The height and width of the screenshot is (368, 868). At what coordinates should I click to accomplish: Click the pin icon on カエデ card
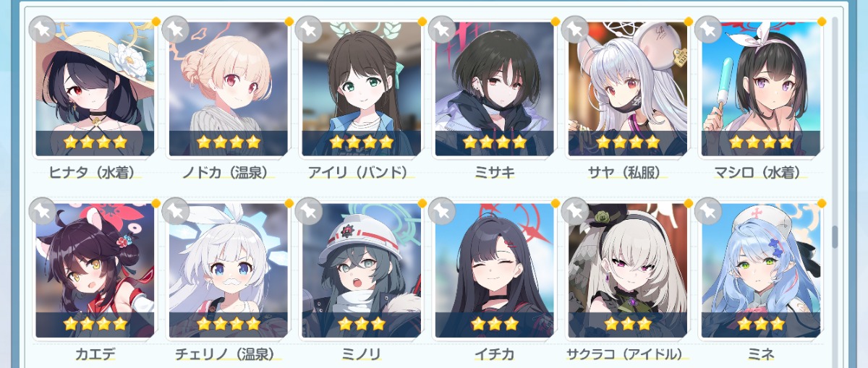(x=43, y=210)
